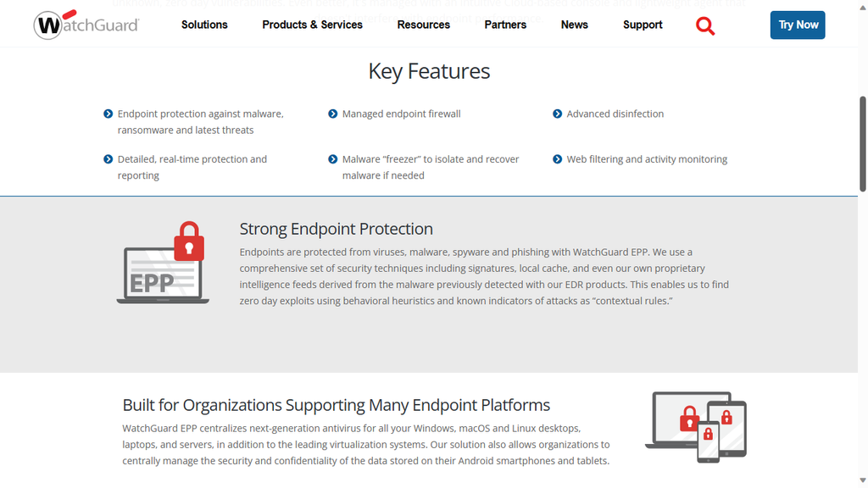The width and height of the screenshot is (868, 488).
Task: Open the Support page link
Action: 643,25
